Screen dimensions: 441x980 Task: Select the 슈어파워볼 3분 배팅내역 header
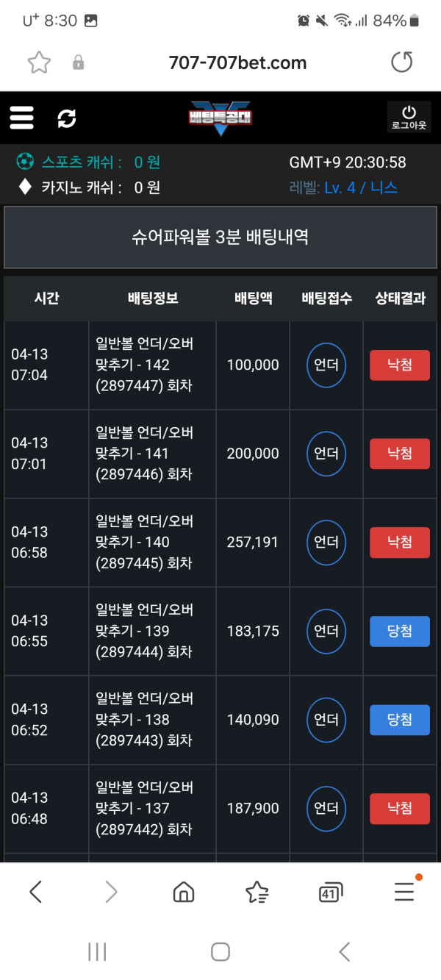pyautogui.click(x=220, y=237)
